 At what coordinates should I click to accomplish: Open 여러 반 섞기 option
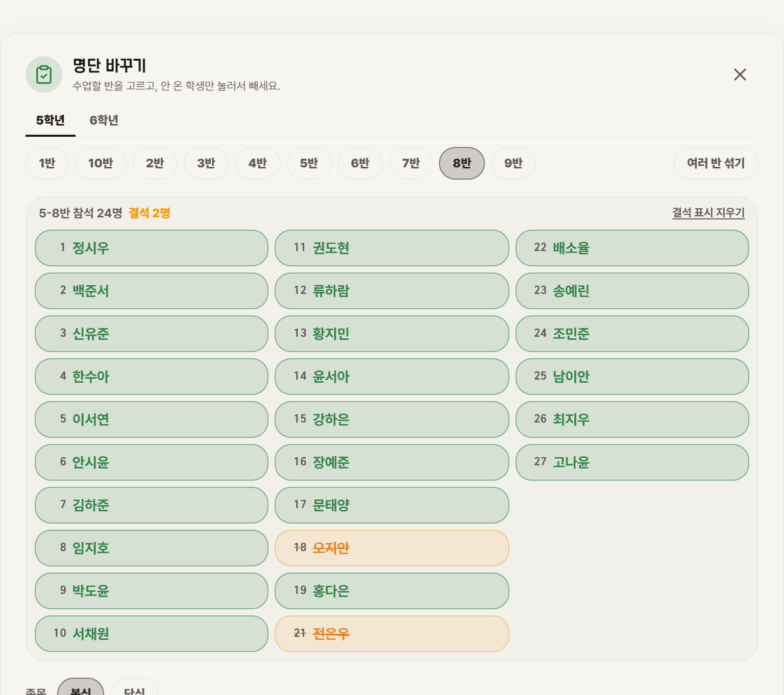click(x=716, y=163)
